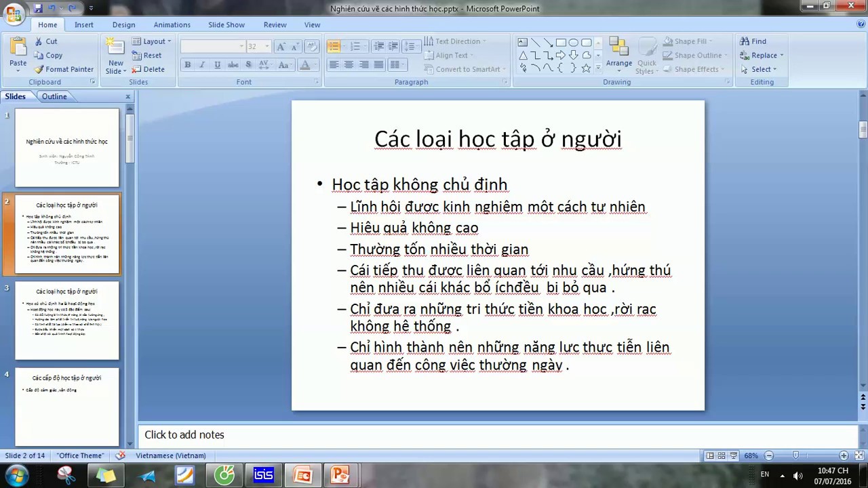
Task: Click the Office Button logo
Action: click(14, 13)
